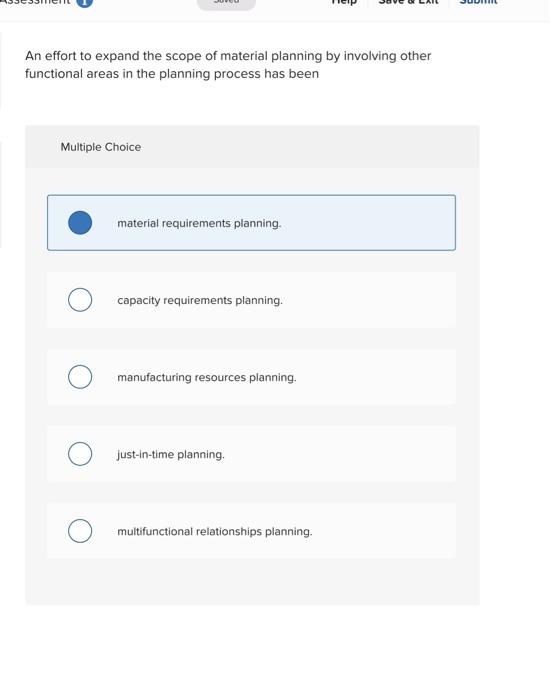The image size is (550, 700).
Task: Click 'multifunctional relationships planning.' answer text
Action: point(215,531)
